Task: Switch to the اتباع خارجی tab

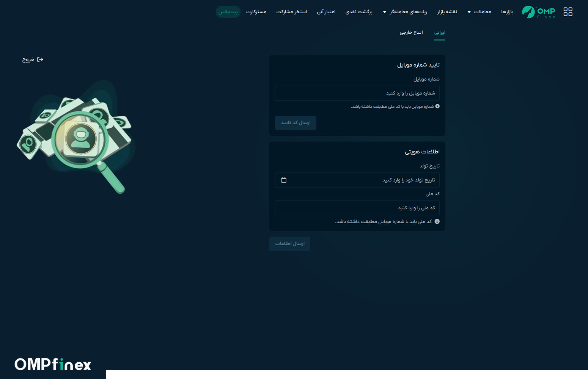Action: (411, 33)
